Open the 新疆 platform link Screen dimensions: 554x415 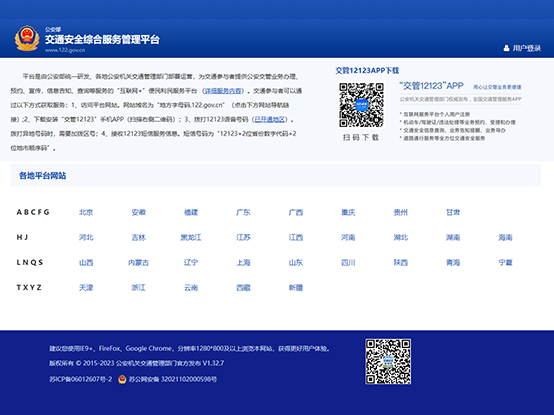[x=296, y=287]
